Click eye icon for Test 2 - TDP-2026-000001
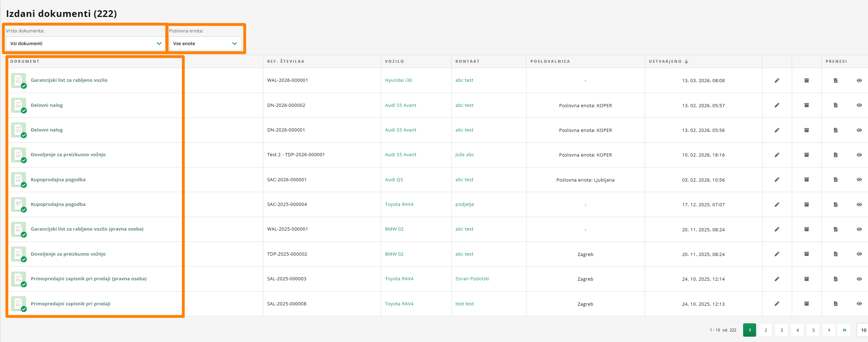This screenshot has height=342, width=868. [859, 155]
